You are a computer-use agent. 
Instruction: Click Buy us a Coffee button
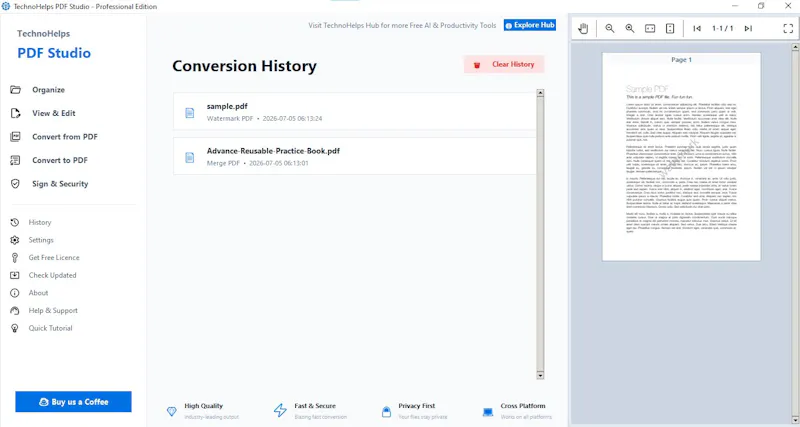[73, 402]
